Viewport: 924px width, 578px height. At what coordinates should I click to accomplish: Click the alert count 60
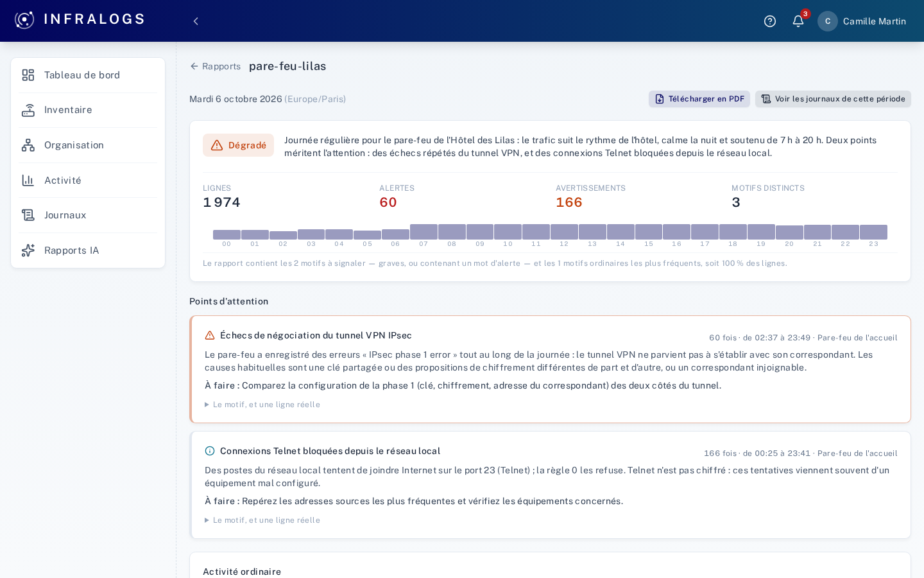(388, 202)
